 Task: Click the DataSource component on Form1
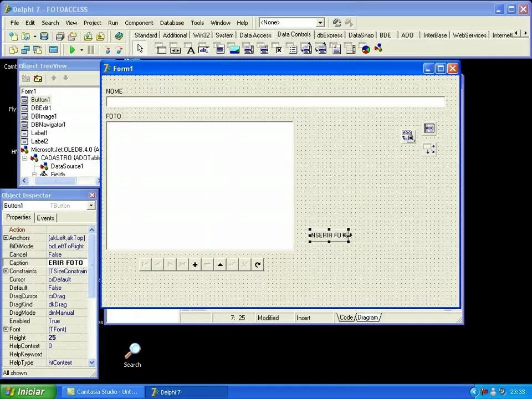[429, 149]
